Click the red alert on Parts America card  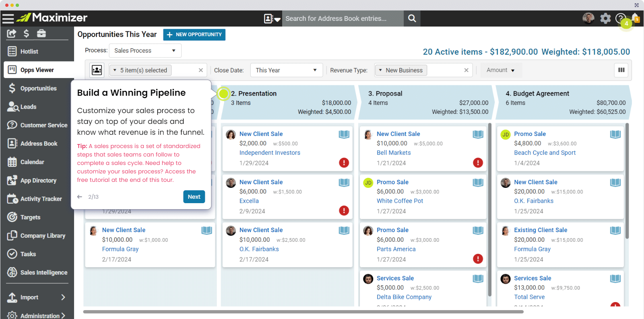(478, 259)
